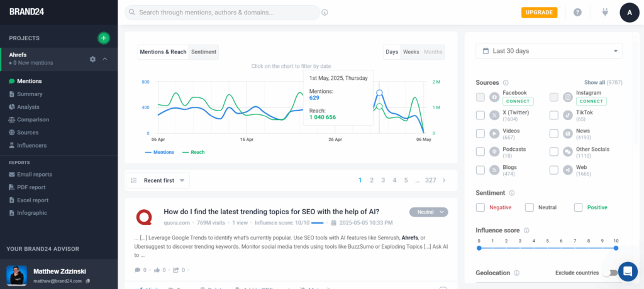Click the BRAND24 logo
The width and height of the screenshot is (644, 289).
click(26, 12)
